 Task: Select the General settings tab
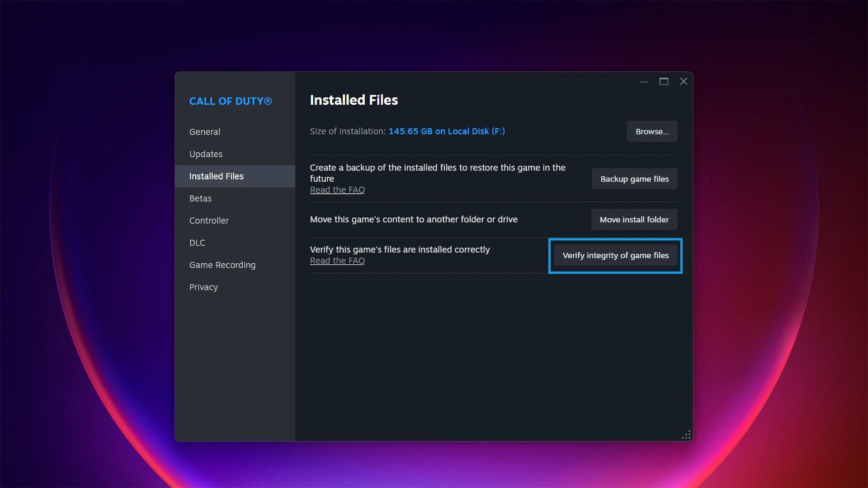pyautogui.click(x=204, y=131)
